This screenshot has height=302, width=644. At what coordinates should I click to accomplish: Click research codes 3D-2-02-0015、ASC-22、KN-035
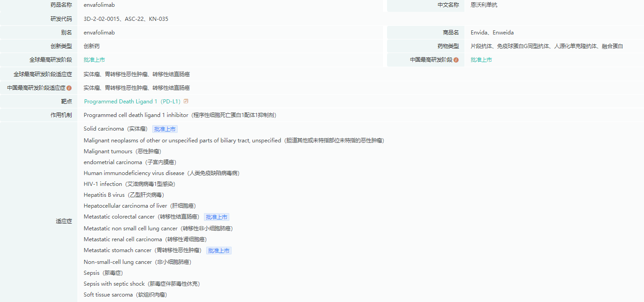coord(126,19)
